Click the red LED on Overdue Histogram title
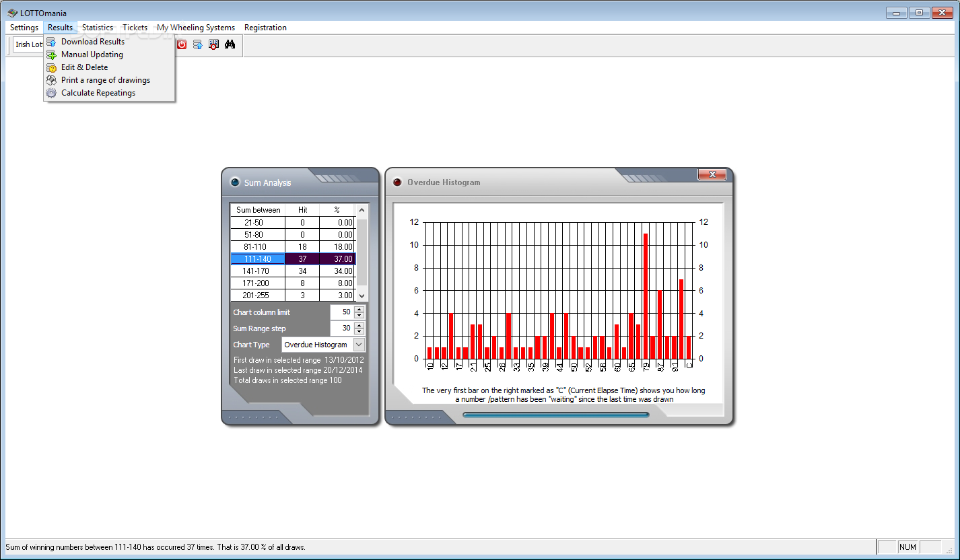 tap(397, 182)
